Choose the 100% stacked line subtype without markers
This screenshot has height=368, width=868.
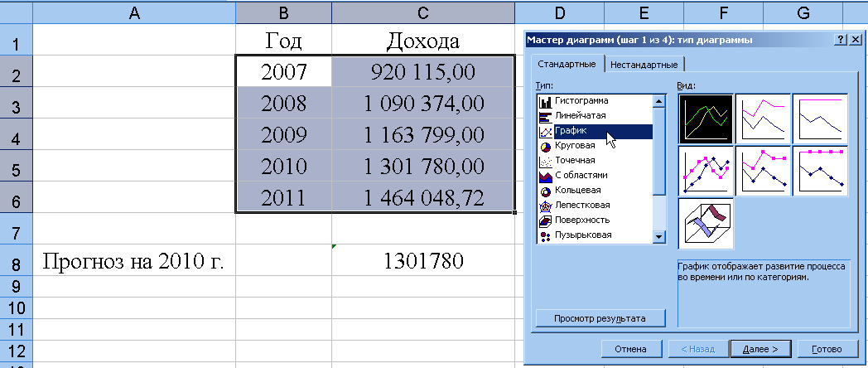821,119
